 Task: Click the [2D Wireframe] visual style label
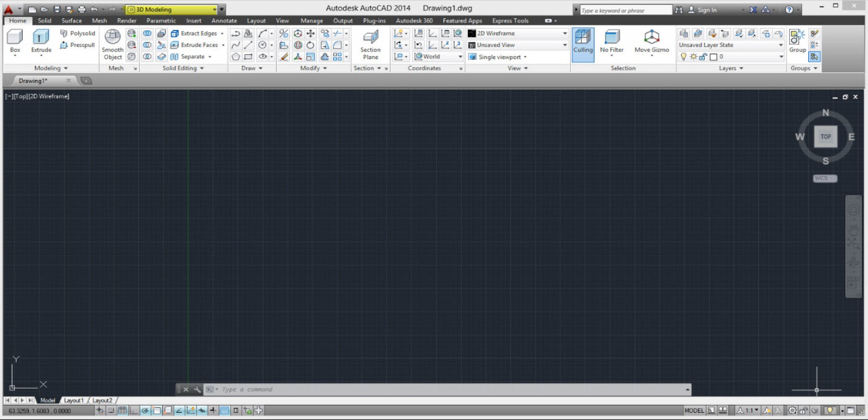point(49,96)
